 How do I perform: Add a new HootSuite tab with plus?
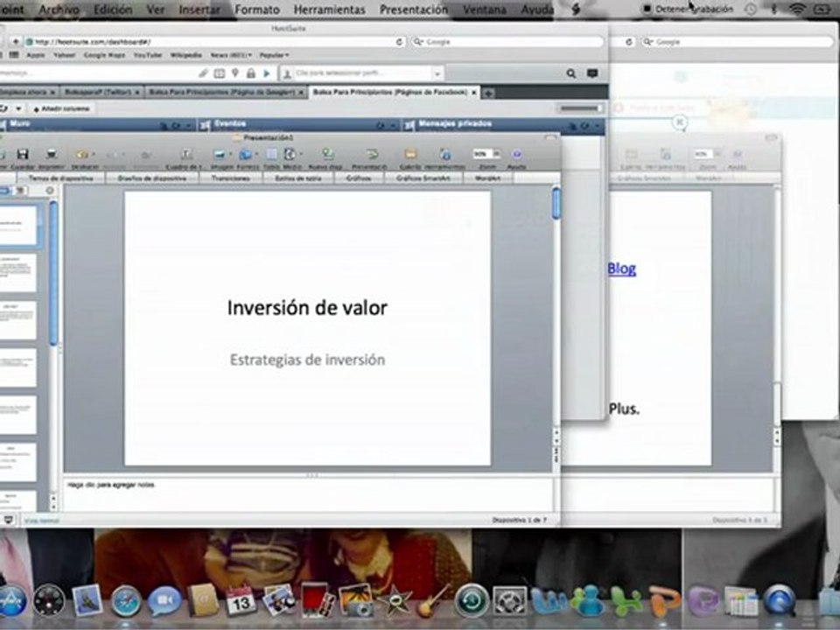pos(488,93)
